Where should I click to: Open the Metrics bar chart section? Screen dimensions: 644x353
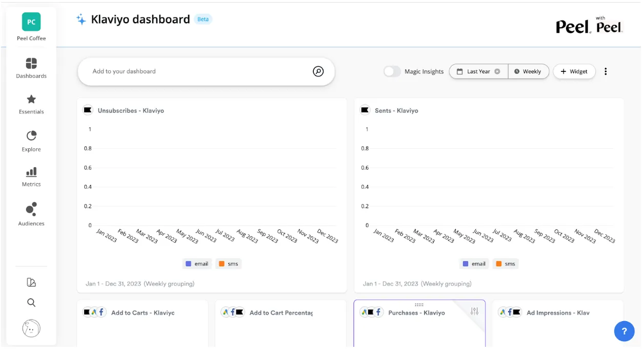[x=31, y=177]
